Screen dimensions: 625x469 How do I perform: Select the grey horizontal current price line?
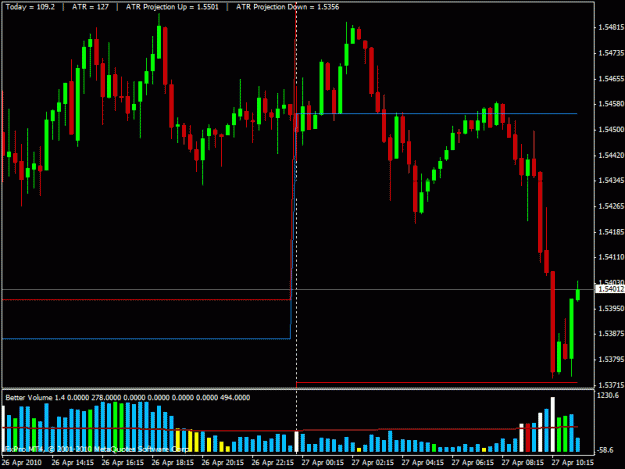[298, 289]
